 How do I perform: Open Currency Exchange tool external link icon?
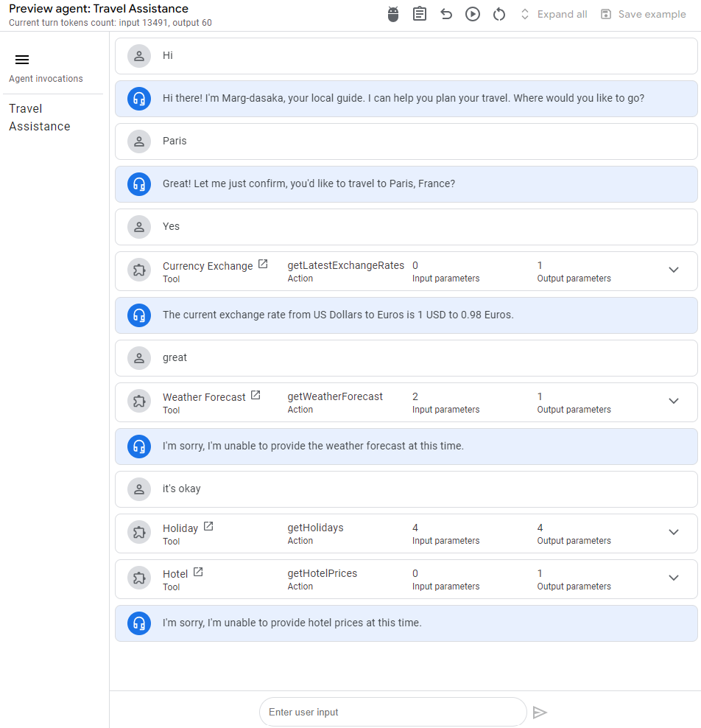263,265
